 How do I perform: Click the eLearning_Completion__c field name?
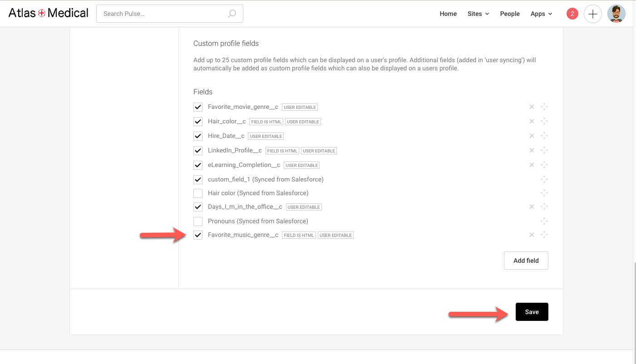click(x=244, y=165)
